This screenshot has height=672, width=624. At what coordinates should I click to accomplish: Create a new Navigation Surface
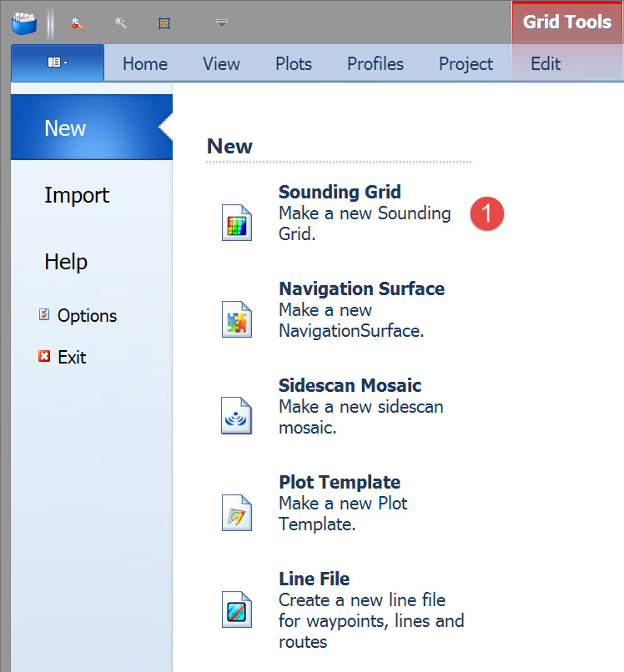click(x=361, y=309)
